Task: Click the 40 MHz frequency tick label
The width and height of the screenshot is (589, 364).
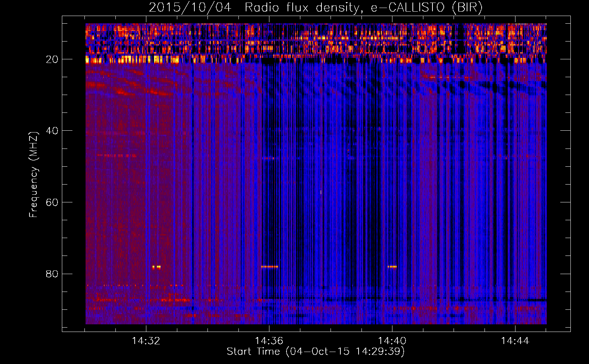Action: (x=52, y=131)
